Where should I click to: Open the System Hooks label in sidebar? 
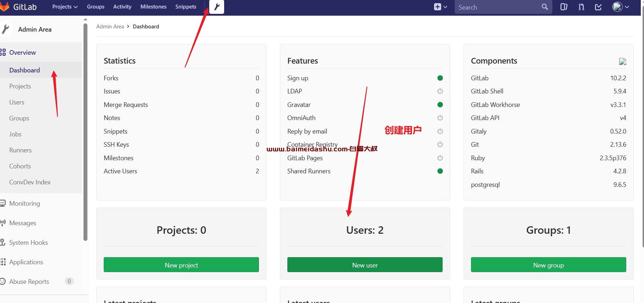pos(28,243)
